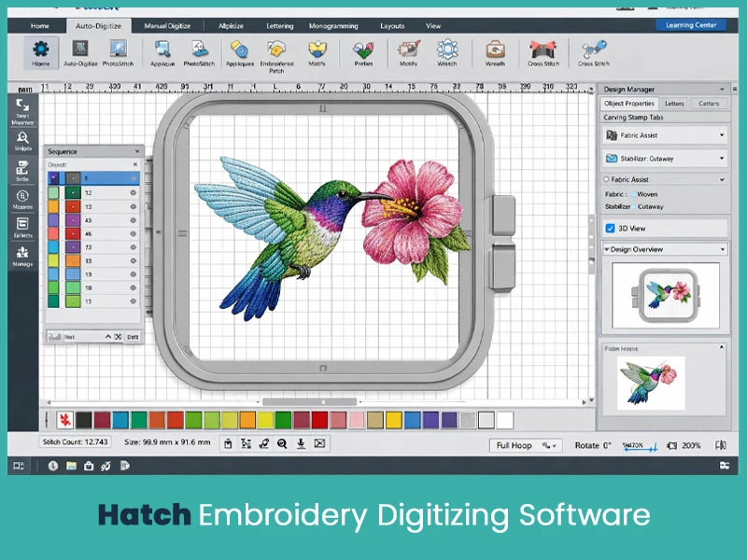Image resolution: width=747 pixels, height=560 pixels.
Task: Open the Fabric Assist dropdown with fabric icon
Action: click(x=665, y=135)
